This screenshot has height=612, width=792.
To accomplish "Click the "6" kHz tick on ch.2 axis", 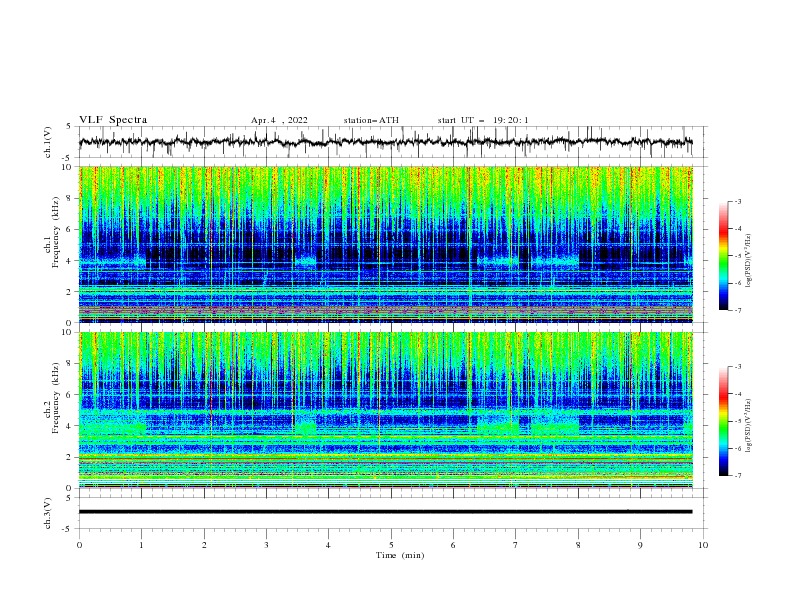I will (70, 395).
